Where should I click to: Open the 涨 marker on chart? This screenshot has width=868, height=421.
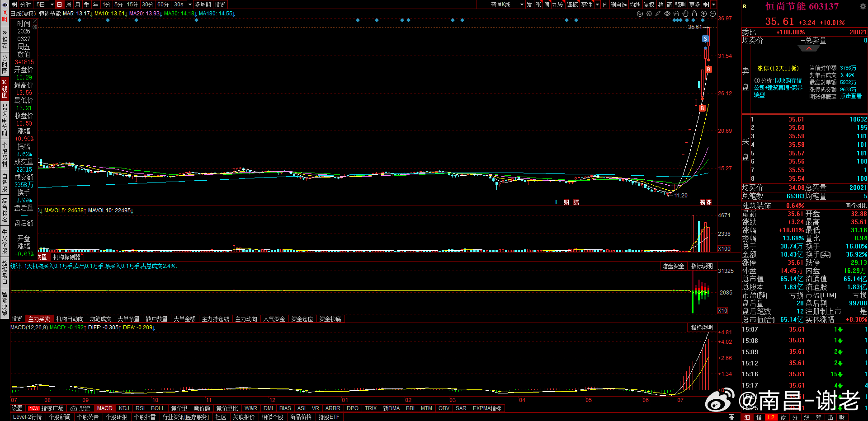(709, 202)
